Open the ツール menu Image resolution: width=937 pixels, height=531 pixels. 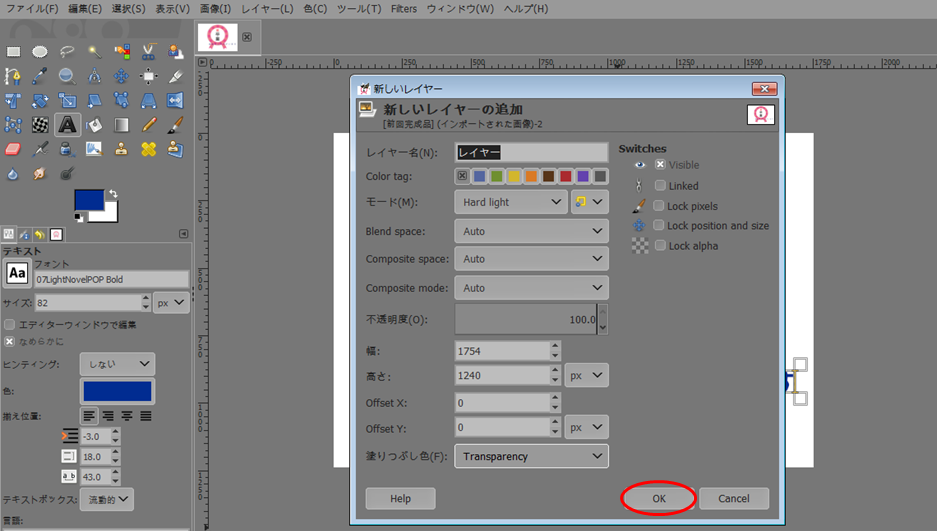[x=359, y=9]
